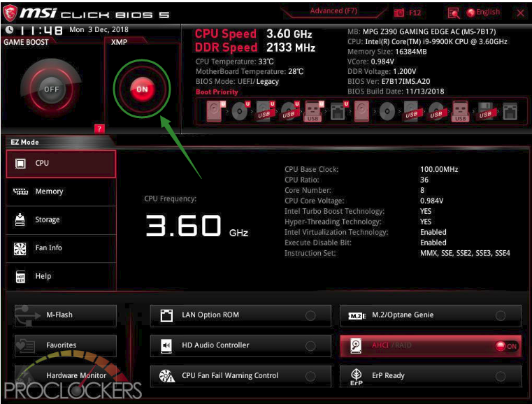Select the UEFI hard disk boot device icon
The width and height of the screenshot is (532, 404).
pyautogui.click(x=215, y=111)
